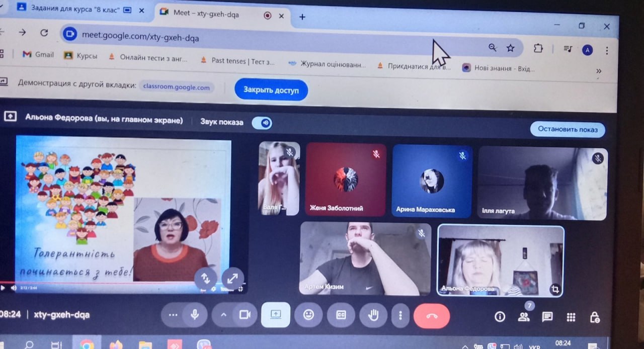The height and width of the screenshot is (349, 644).
Task: Expand hidden bookmarks overflow chevron
Action: coord(599,71)
